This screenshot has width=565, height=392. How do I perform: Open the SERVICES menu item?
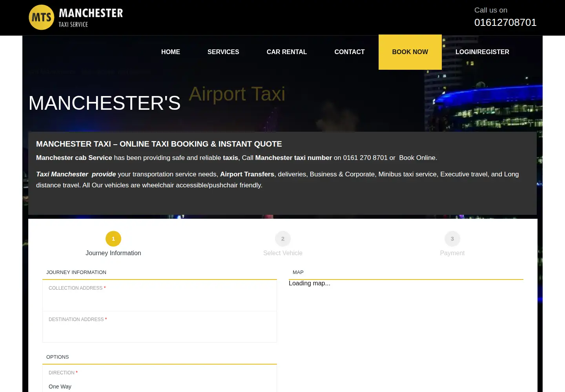point(223,52)
